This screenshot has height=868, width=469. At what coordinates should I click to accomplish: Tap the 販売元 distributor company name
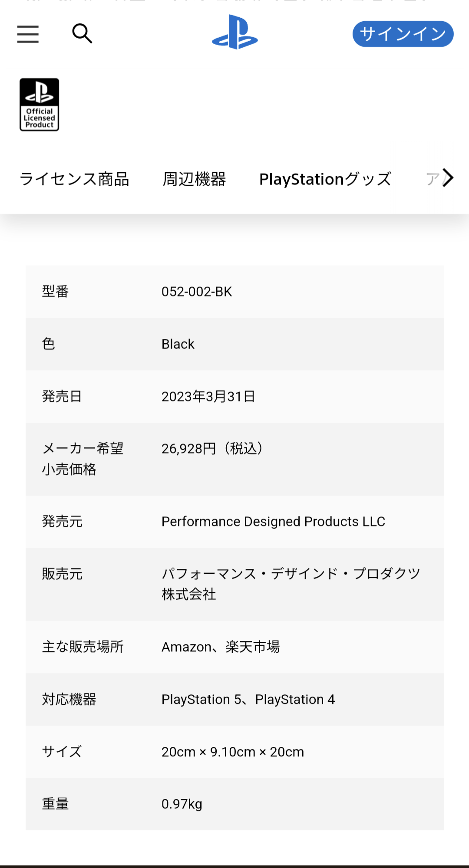point(291,584)
